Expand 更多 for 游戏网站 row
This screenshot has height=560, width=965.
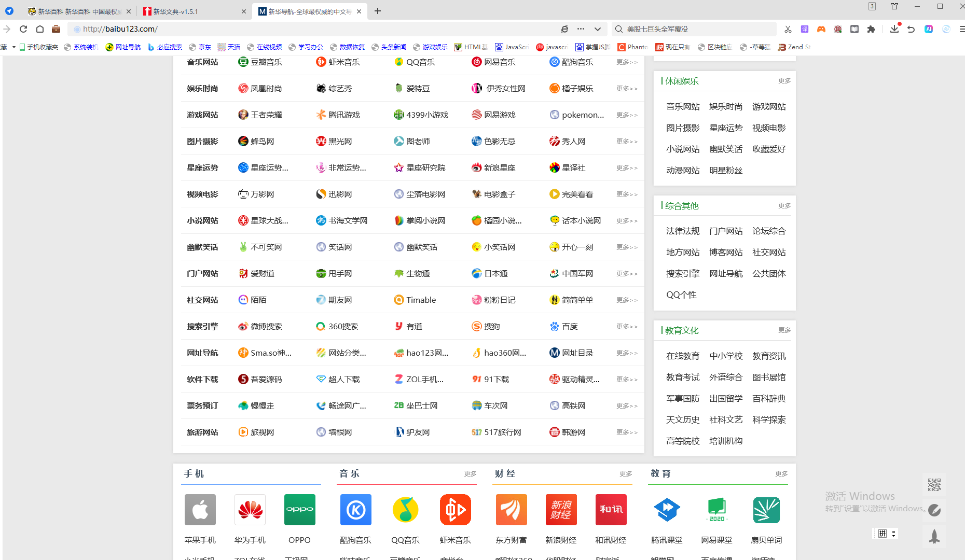coord(627,115)
